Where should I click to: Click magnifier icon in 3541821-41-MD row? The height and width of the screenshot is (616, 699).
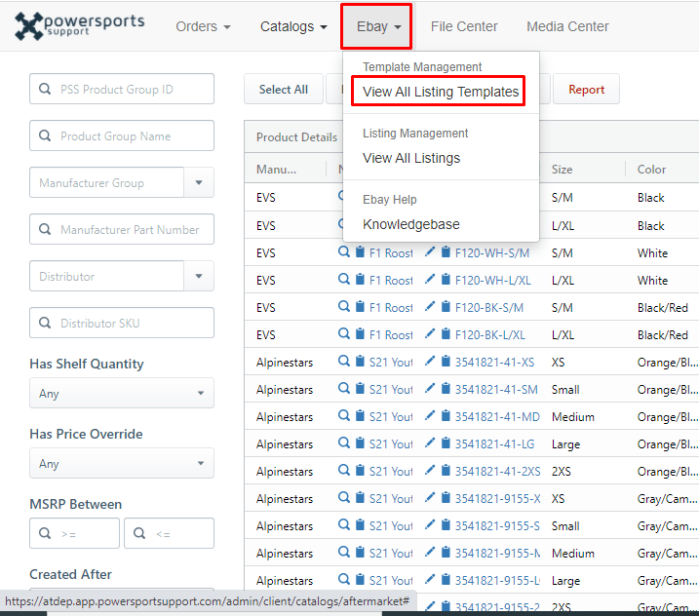[344, 415]
